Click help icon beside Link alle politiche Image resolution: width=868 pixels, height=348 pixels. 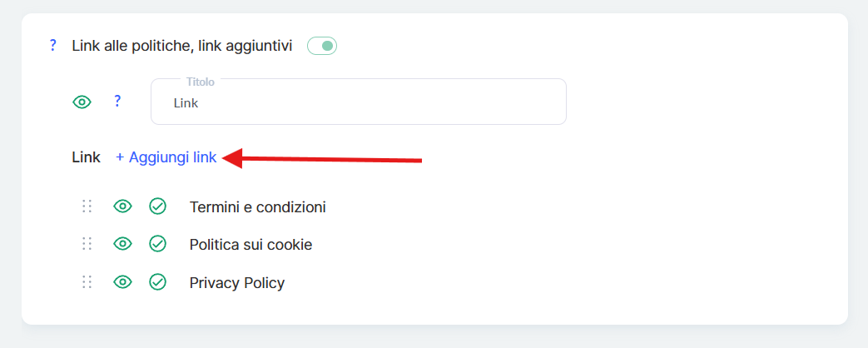(x=52, y=46)
